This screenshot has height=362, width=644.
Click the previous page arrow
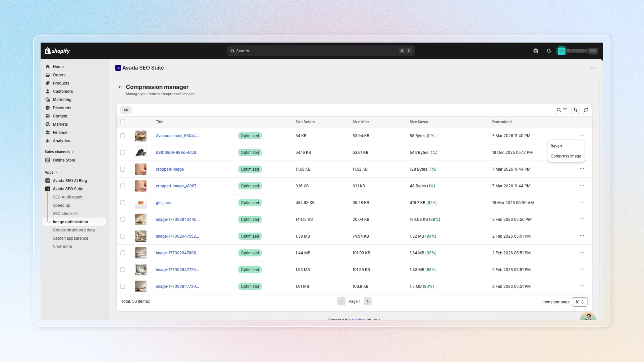(341, 301)
